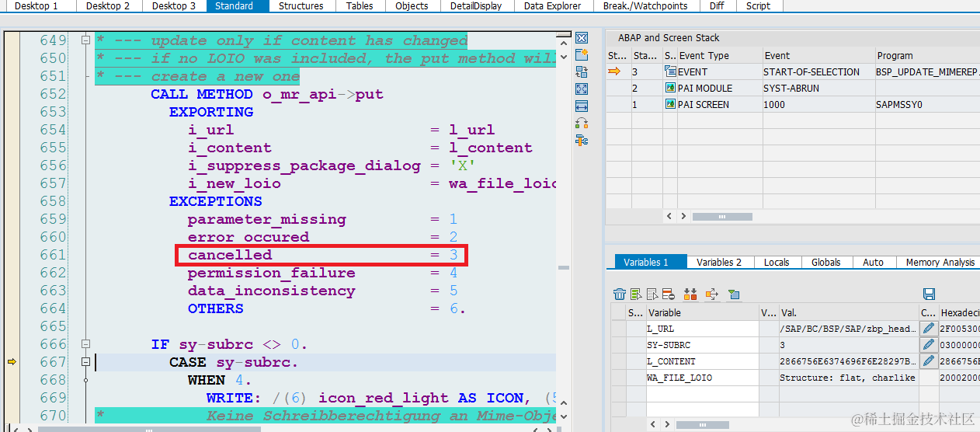Click stack table scroll right arrow
Screen dimensions: 980x432
pyautogui.click(x=683, y=216)
